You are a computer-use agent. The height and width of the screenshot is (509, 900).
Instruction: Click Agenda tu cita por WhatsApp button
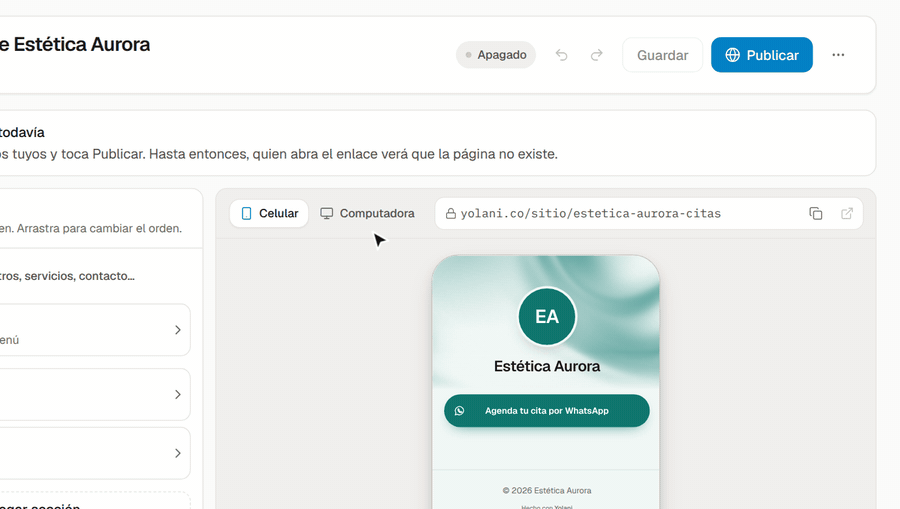point(546,411)
